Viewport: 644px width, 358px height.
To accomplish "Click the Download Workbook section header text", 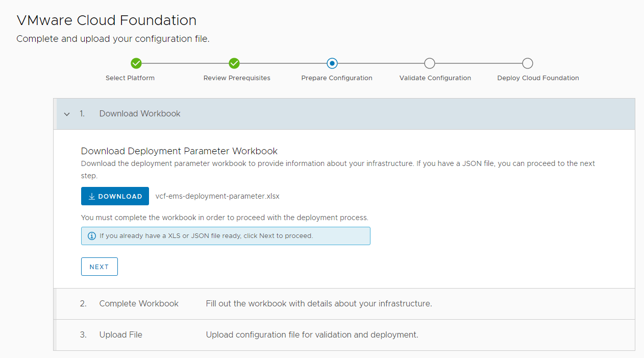I will coord(140,113).
